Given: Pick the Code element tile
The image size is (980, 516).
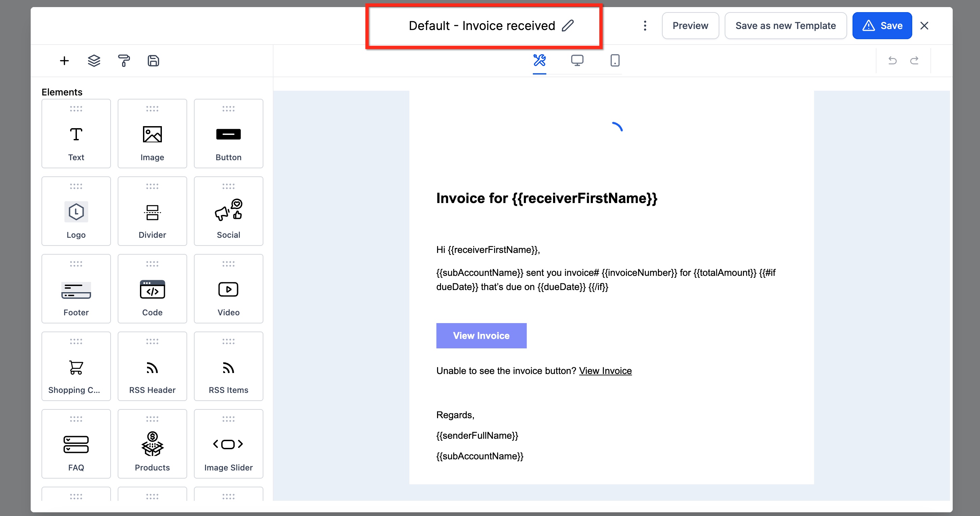Looking at the screenshot, I should coord(152,289).
